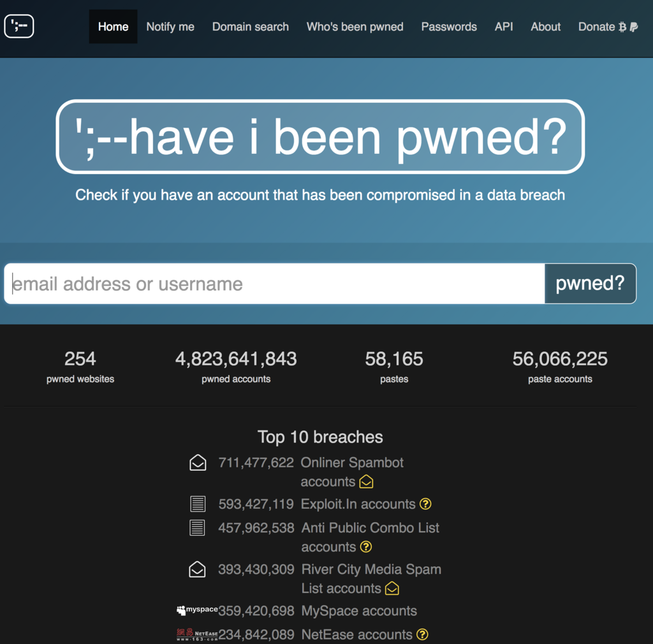
Task: Click the 359,420,698 breach count
Action: (256, 611)
